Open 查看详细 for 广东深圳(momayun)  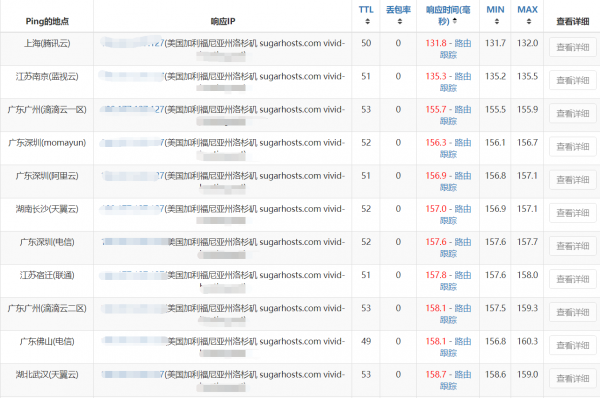572,147
